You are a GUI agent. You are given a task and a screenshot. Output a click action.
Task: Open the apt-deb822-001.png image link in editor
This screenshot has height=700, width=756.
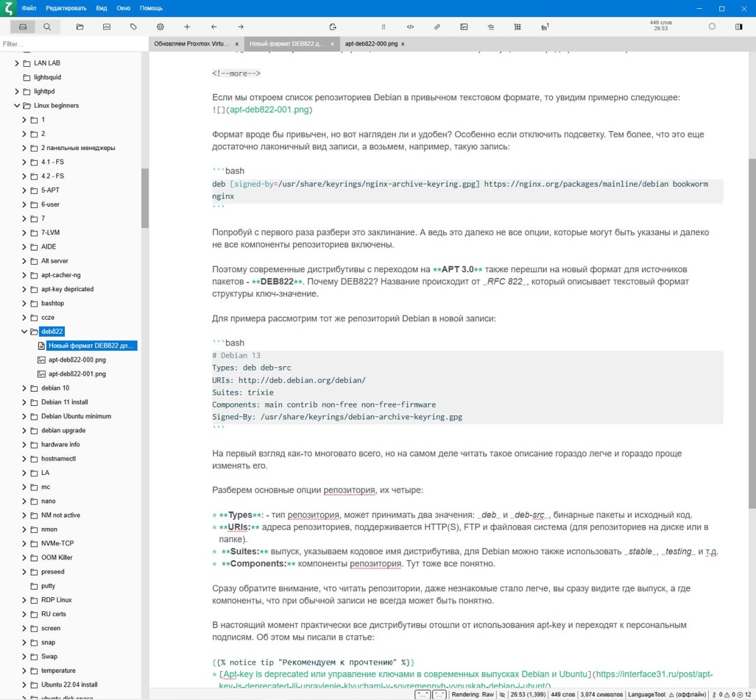270,110
